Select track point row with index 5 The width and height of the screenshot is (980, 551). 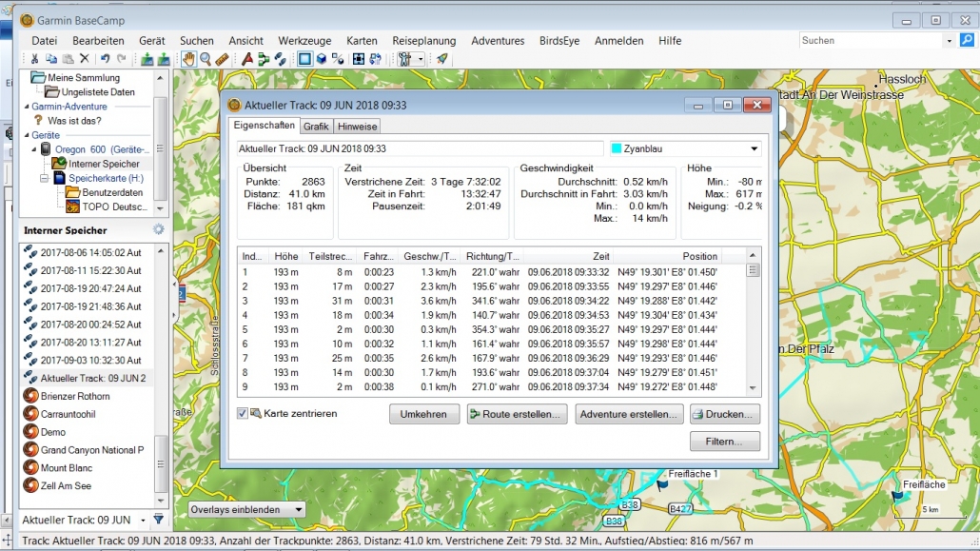tap(491, 329)
